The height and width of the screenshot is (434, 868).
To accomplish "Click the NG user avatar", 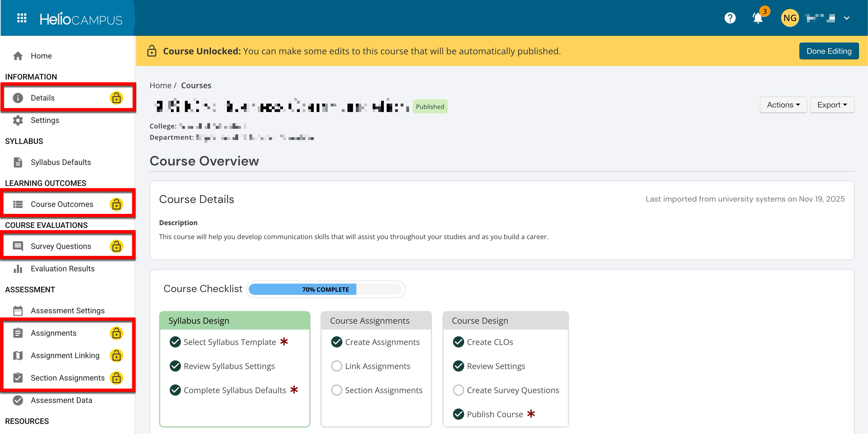I will [790, 18].
